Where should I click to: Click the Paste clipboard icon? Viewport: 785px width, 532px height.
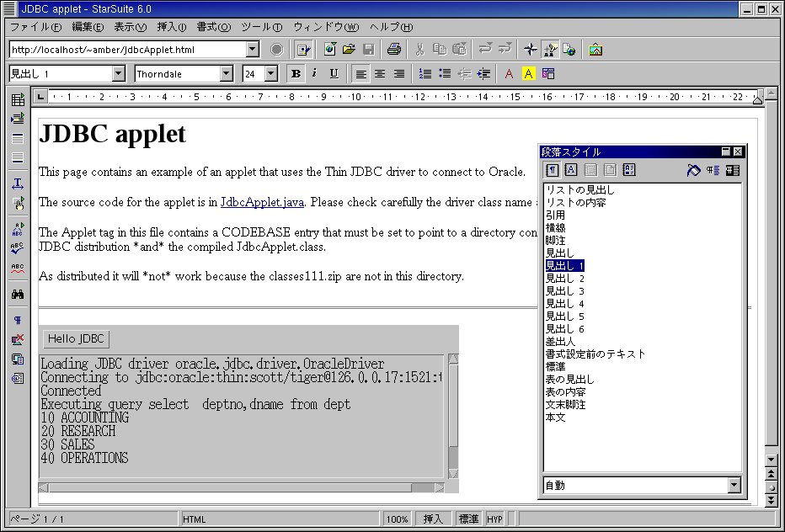click(459, 49)
